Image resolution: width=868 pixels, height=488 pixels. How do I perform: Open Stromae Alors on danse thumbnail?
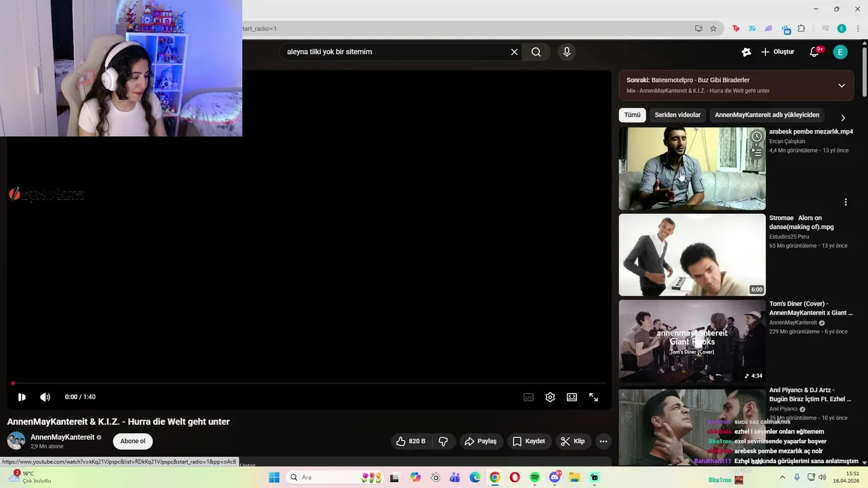point(692,255)
